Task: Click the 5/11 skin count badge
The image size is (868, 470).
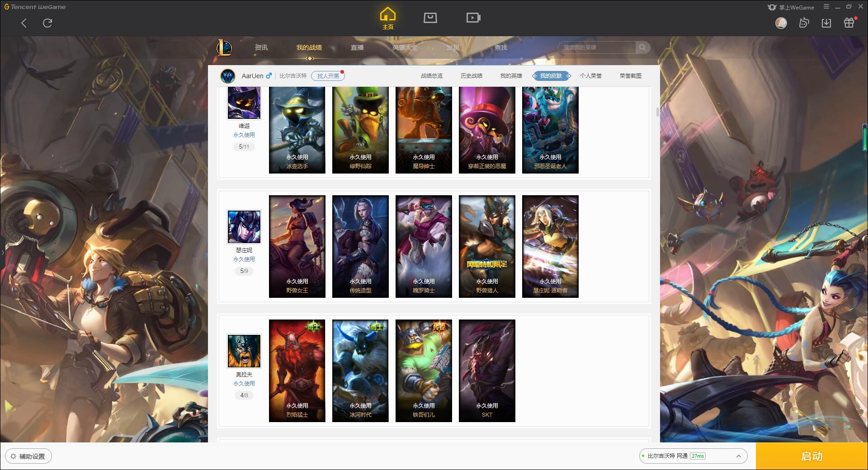Action: point(244,147)
